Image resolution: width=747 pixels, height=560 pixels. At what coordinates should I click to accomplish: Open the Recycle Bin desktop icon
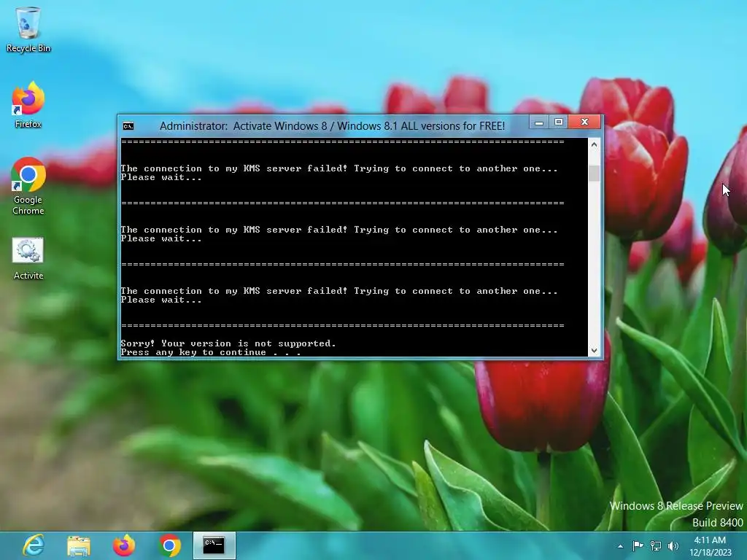point(28,29)
